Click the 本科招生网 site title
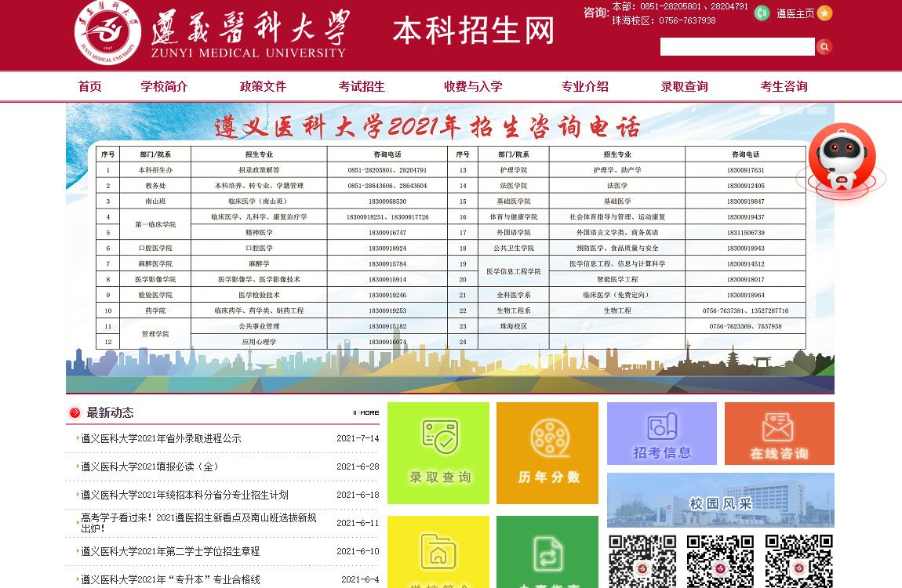902x588 pixels. [474, 31]
